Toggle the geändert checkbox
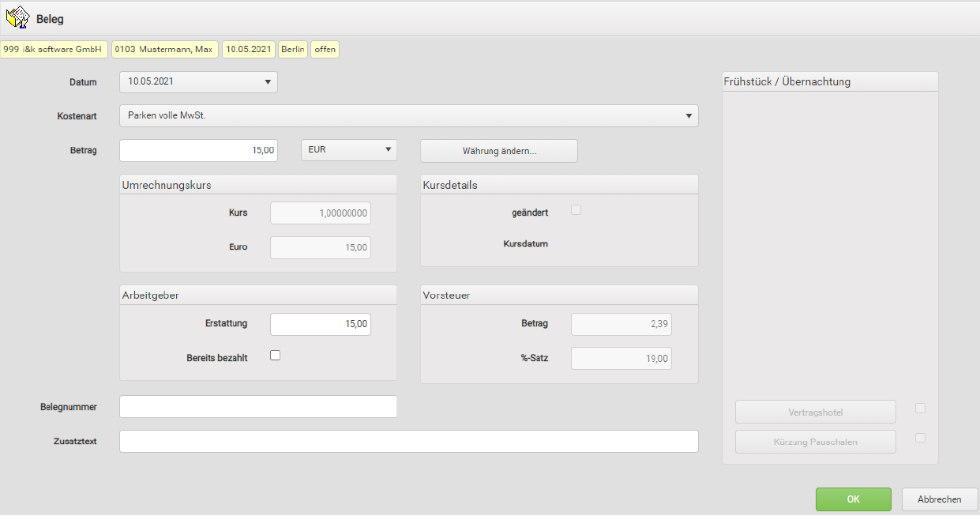Viewport: 980px width, 516px height. [x=576, y=210]
